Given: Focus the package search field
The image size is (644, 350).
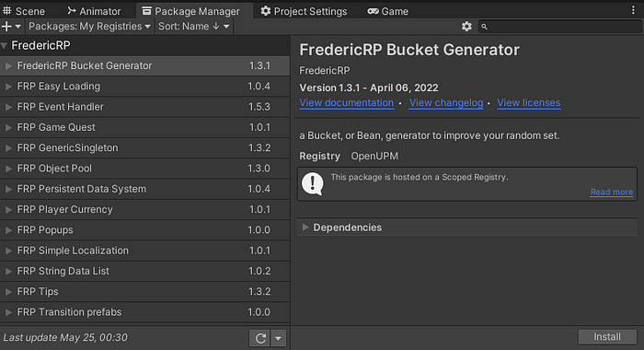Looking at the screenshot, I should (559, 27).
